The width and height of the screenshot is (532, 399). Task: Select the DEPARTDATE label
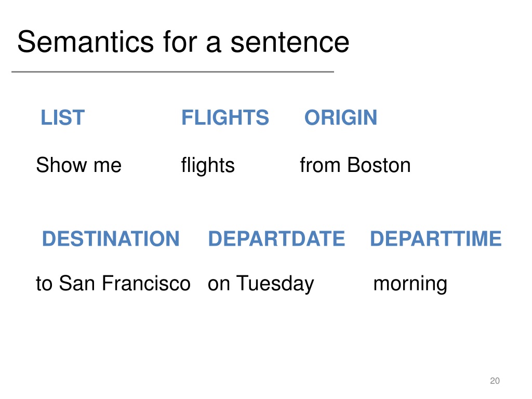[276, 238]
